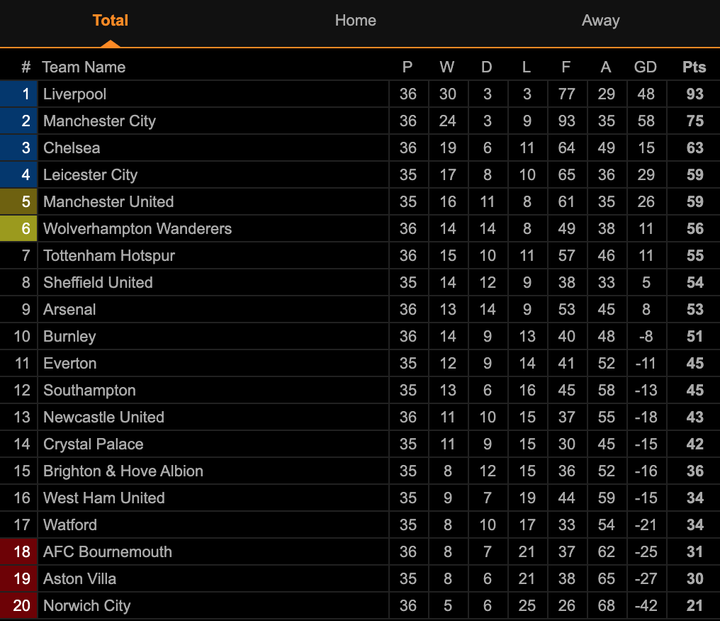Open Leicester City team details
This screenshot has height=621, width=720.
90,175
